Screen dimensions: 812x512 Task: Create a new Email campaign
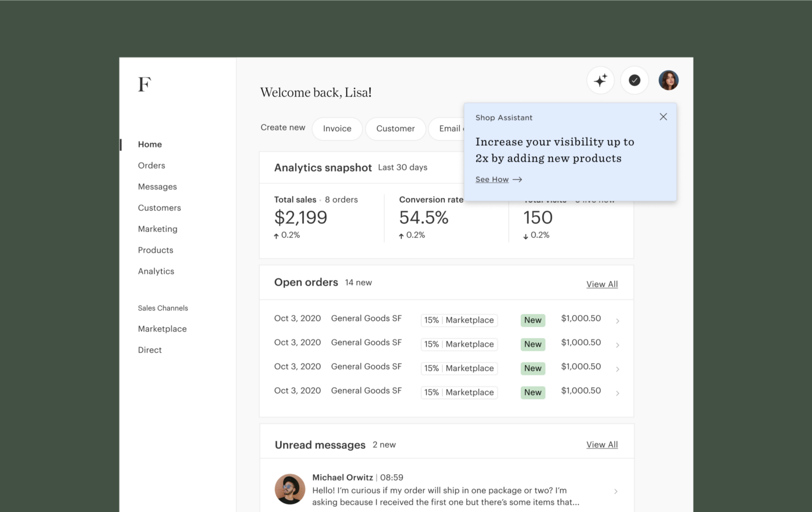pos(449,128)
